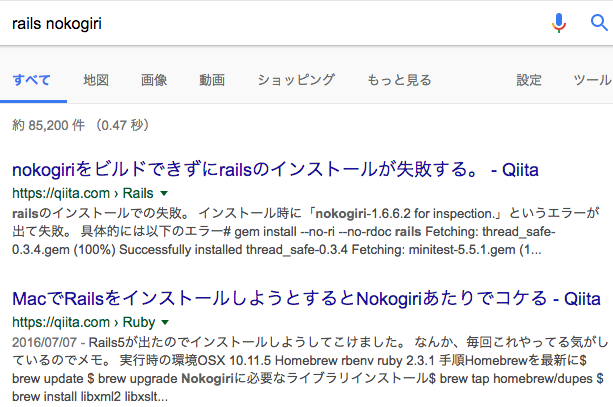The width and height of the screenshot is (613, 407).
Task: Open the 動画 tab
Action: click(212, 80)
